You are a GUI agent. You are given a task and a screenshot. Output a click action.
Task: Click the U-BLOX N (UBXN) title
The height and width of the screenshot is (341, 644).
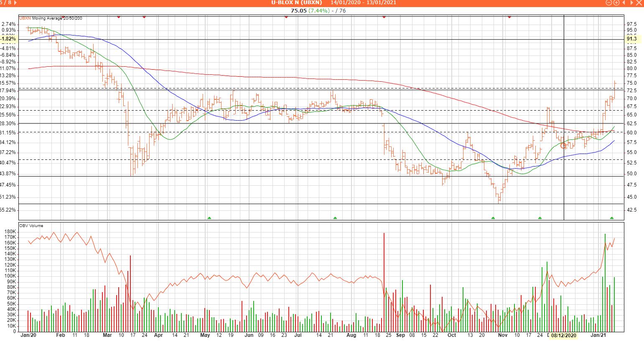(296, 3)
